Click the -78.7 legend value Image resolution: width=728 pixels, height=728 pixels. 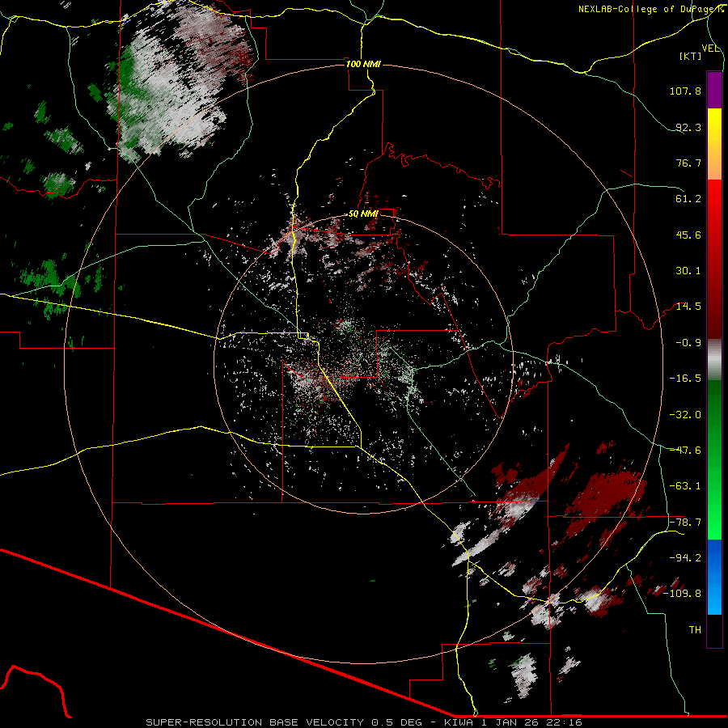(x=685, y=523)
